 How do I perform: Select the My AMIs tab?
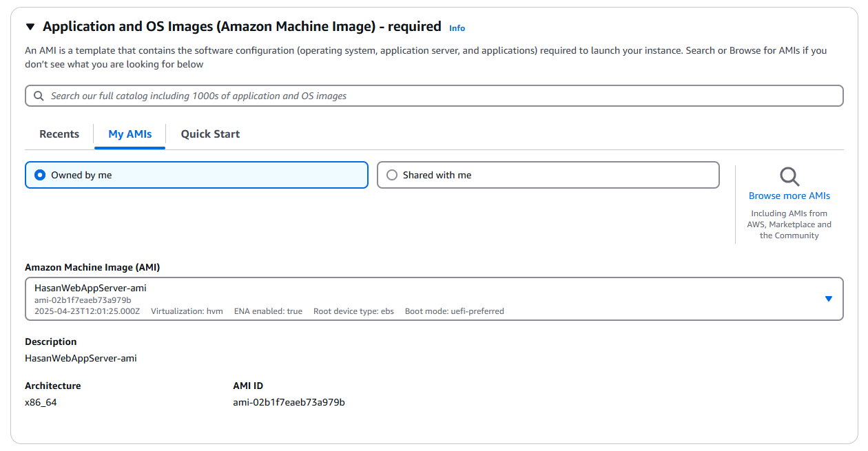130,134
